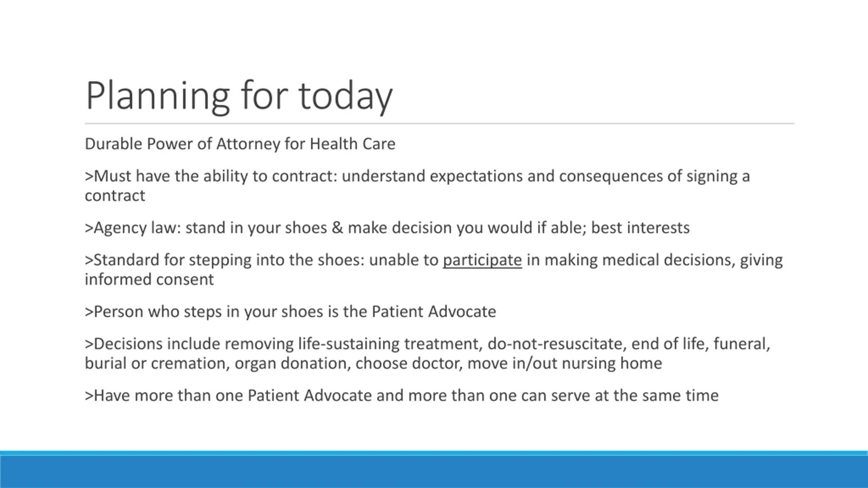The height and width of the screenshot is (488, 868).
Task: Click the phrase "burial or cremation"
Action: (x=157, y=363)
